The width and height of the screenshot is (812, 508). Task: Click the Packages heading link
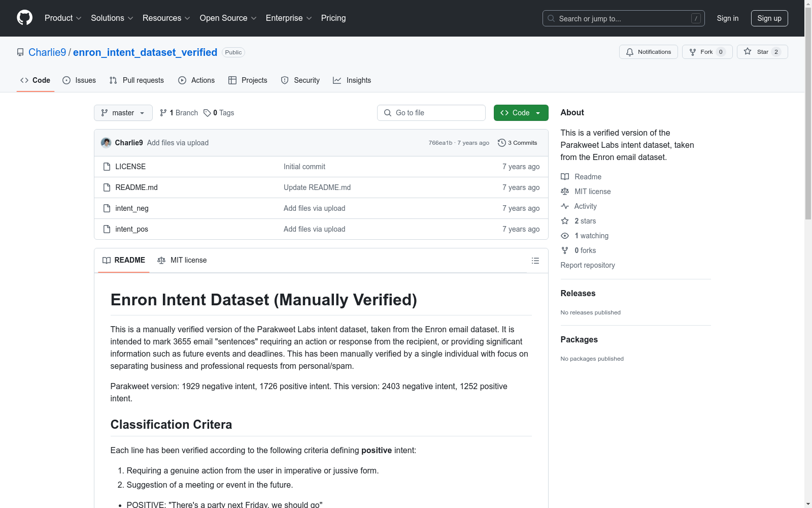point(579,339)
